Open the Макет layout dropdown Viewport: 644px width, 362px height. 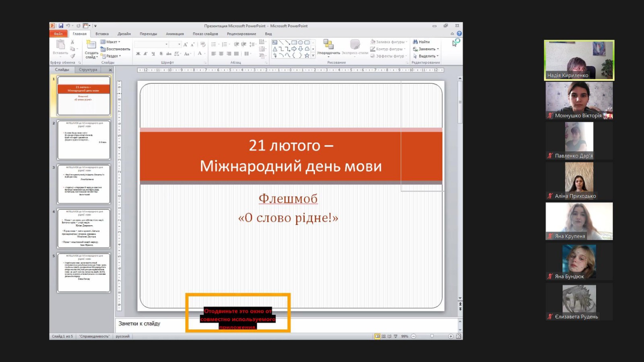point(110,42)
